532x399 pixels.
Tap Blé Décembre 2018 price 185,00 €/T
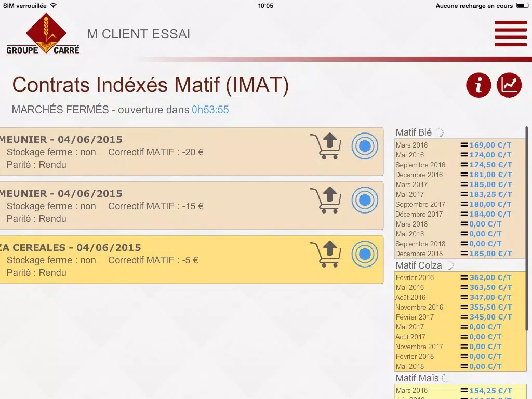490,254
